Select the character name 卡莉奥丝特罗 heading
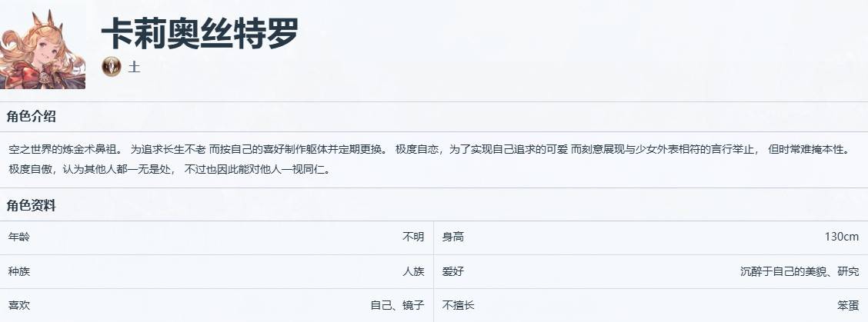 (200, 34)
